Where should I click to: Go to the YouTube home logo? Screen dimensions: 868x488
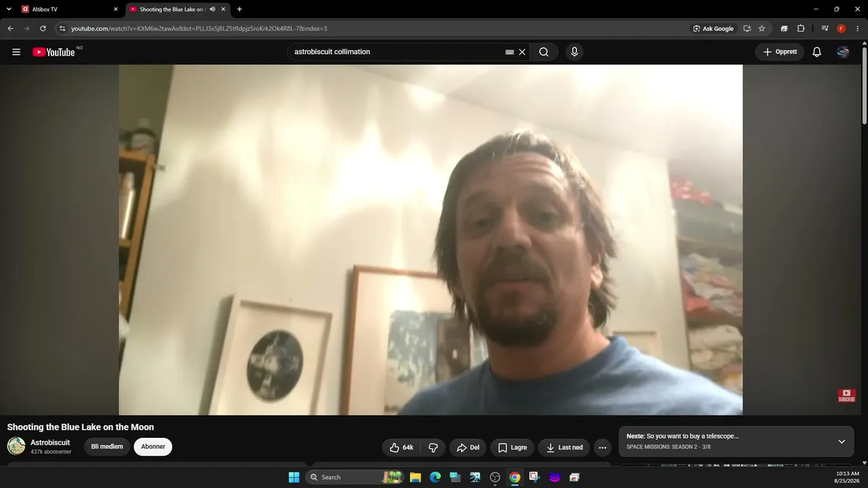point(54,52)
